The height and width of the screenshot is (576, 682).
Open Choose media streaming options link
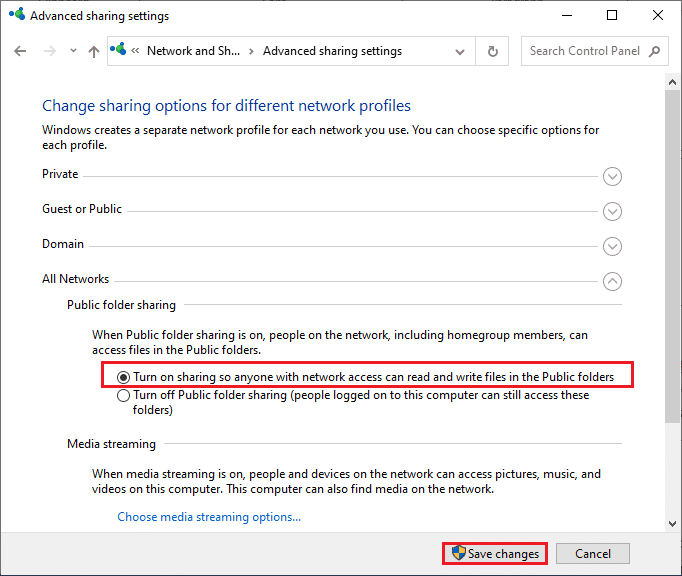click(209, 517)
